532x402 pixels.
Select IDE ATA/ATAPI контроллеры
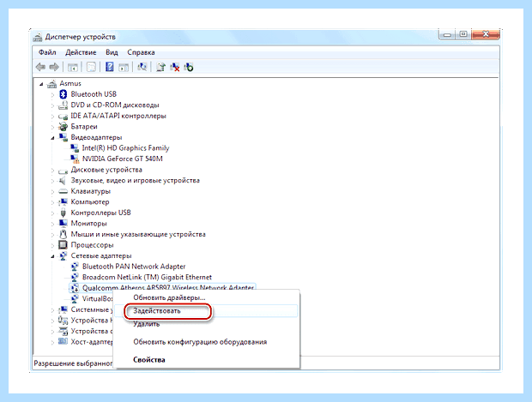pos(118,116)
